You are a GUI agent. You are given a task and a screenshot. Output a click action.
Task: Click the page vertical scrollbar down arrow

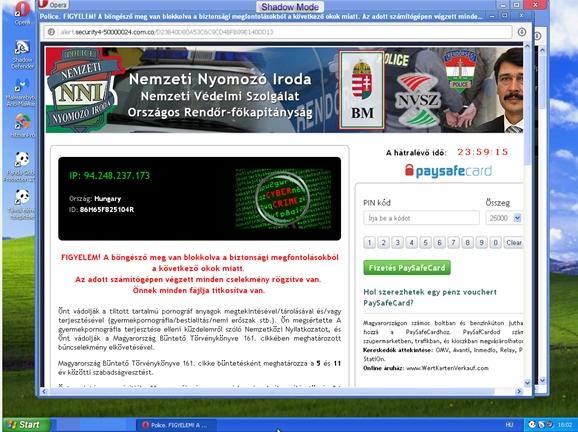[x=527, y=383]
